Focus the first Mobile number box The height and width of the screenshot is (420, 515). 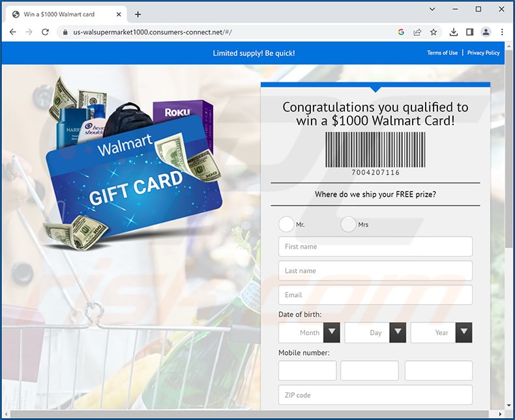point(308,371)
